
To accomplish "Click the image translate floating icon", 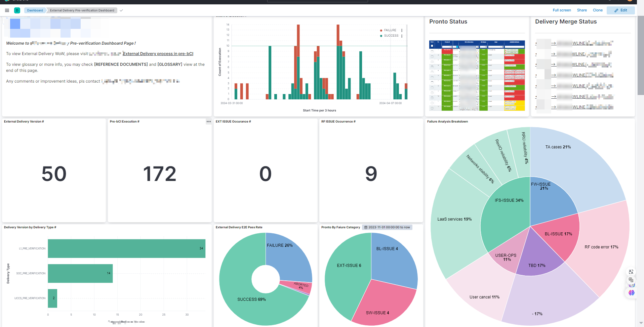I will pyautogui.click(x=631, y=280).
